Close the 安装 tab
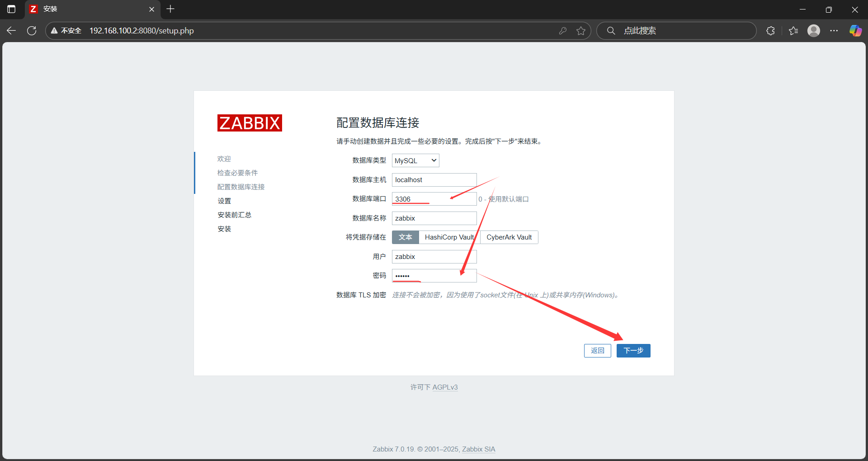Image resolution: width=868 pixels, height=461 pixels. [151, 9]
